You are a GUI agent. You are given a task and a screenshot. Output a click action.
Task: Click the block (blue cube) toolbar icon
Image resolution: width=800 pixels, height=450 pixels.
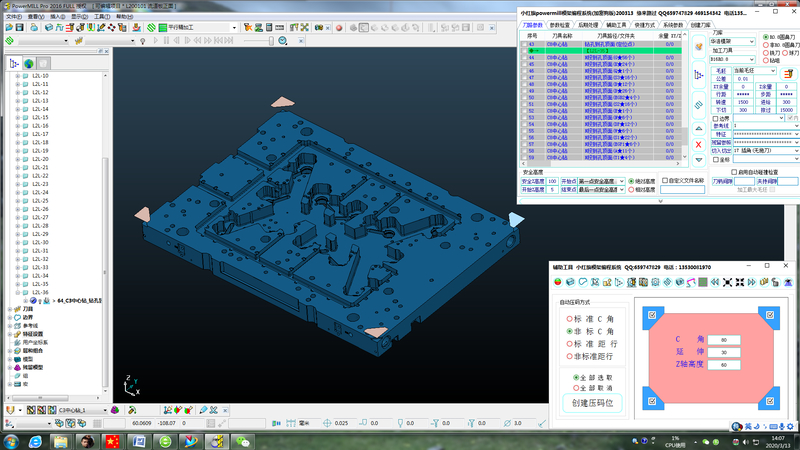[x=49, y=28]
